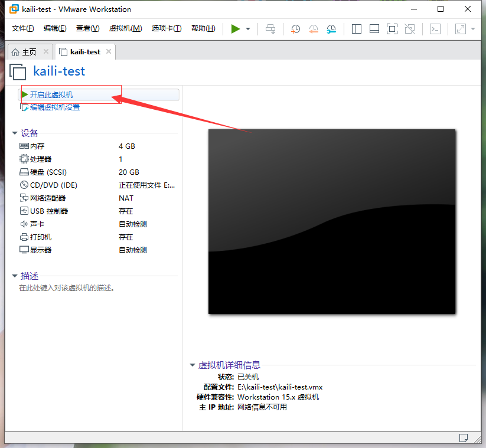
Task: Collapse the 虚拟机详细信息 section
Action: (x=193, y=365)
